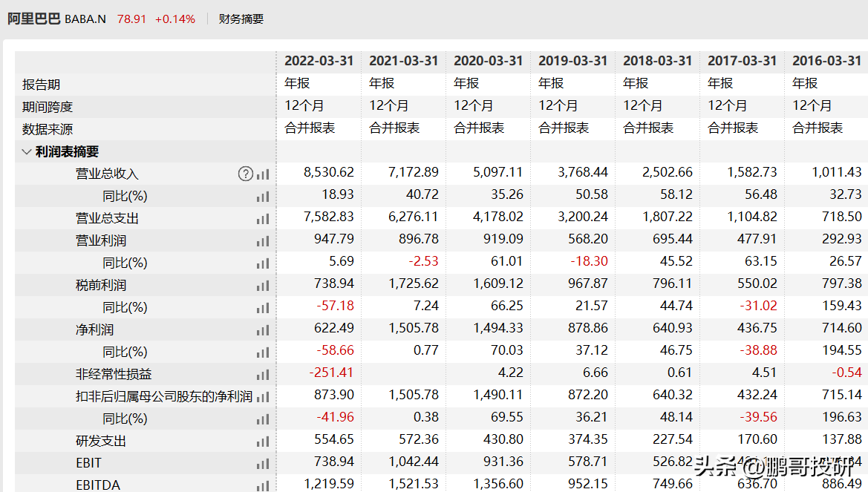Open chart icon for EBITDA row

coord(263,485)
